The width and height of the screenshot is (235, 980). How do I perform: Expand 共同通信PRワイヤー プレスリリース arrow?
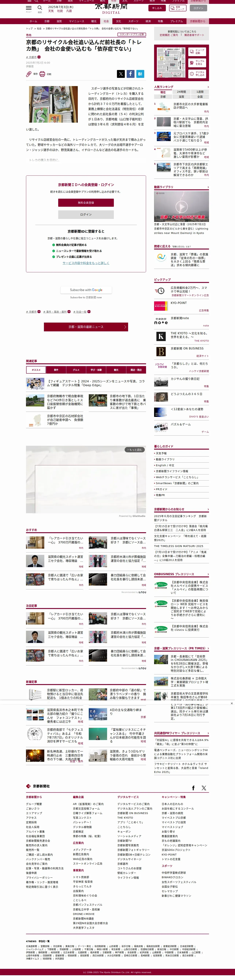point(208,733)
